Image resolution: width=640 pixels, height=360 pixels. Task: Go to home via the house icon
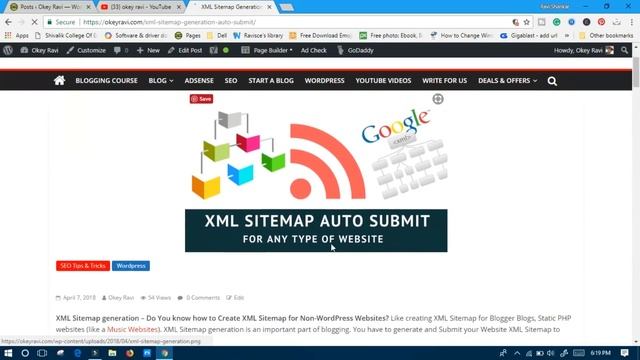pyautogui.click(x=59, y=80)
